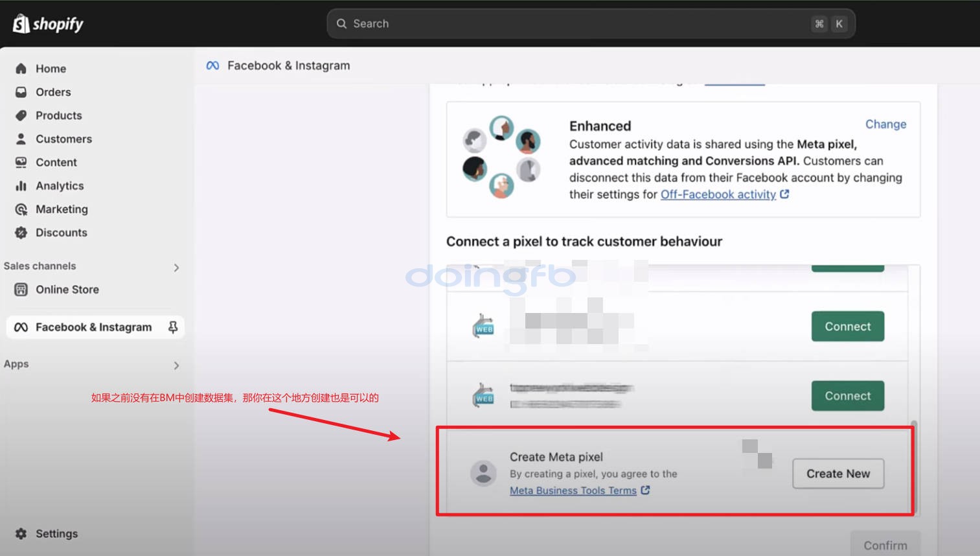Image resolution: width=980 pixels, height=556 pixels.
Task: Click the Apps heading
Action: coord(16,364)
